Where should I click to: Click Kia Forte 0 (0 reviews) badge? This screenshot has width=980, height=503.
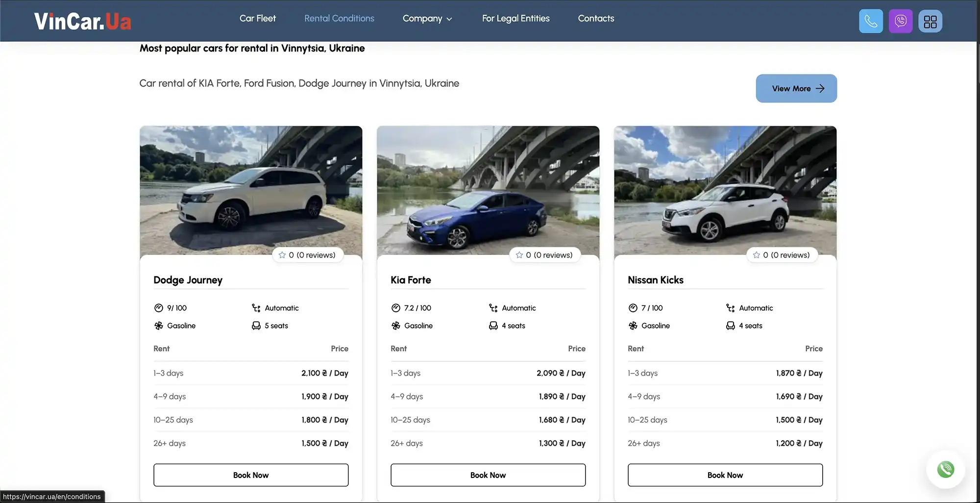545,255
